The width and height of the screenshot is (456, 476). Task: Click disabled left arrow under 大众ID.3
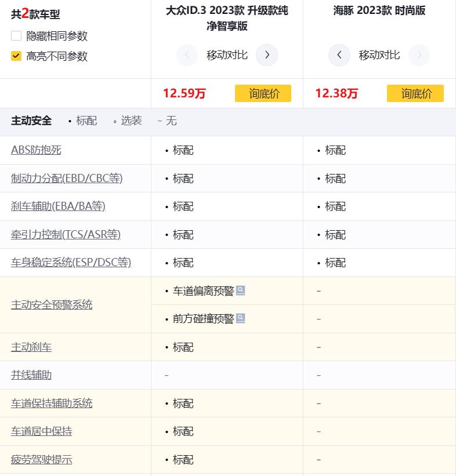click(x=187, y=55)
